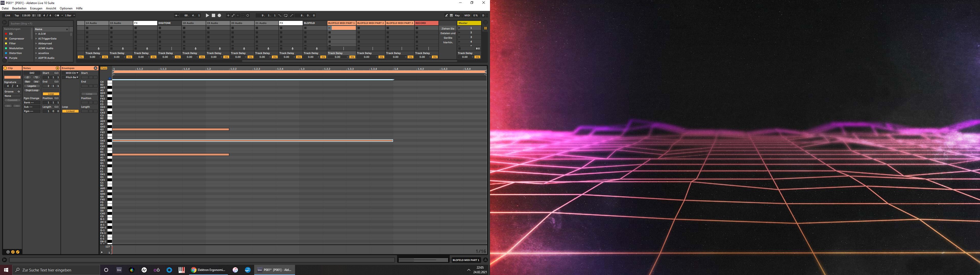The height and width of the screenshot is (275, 980).
Task: Toggle the Notes Loop switch
Action: 51,94
